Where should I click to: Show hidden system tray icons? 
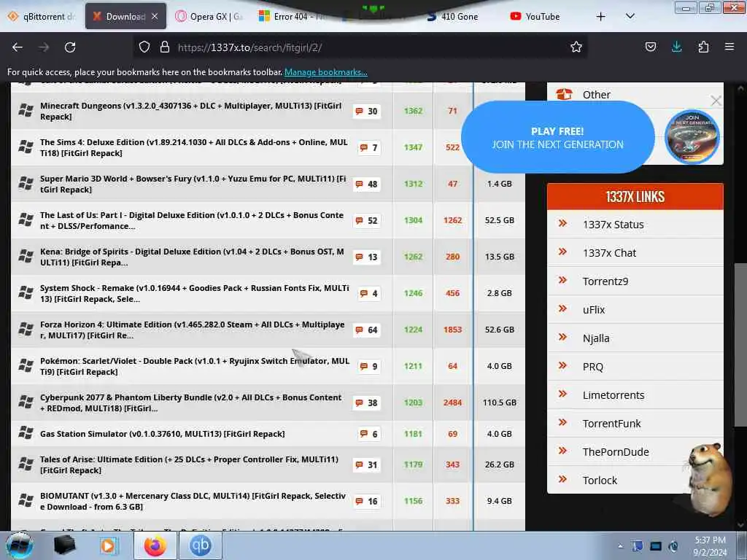click(x=620, y=546)
